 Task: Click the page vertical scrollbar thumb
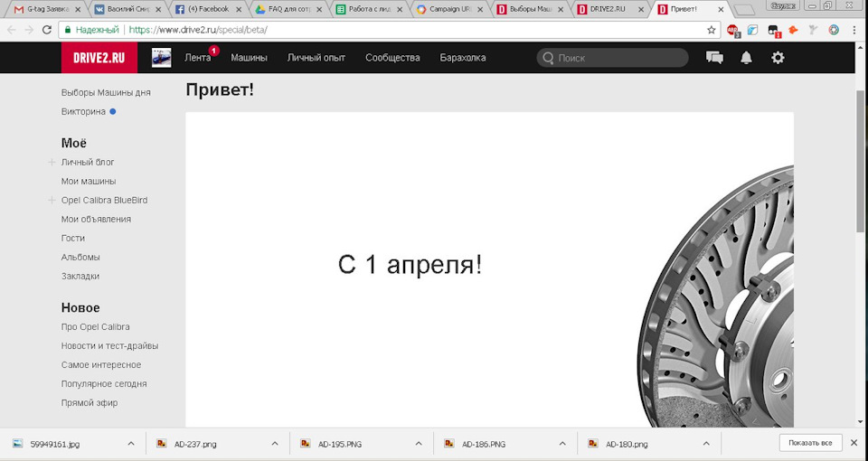[861, 162]
